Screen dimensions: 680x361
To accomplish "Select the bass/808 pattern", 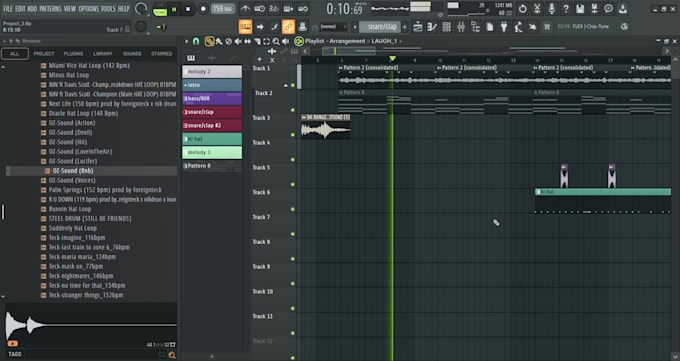I will [212, 98].
